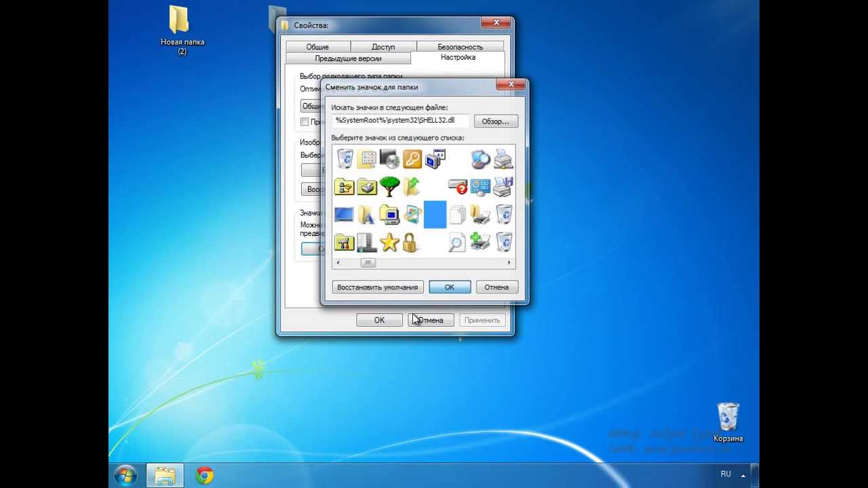This screenshot has width=868, height=488.
Task: Choose the drive with CD disc icon
Action: tap(390, 159)
